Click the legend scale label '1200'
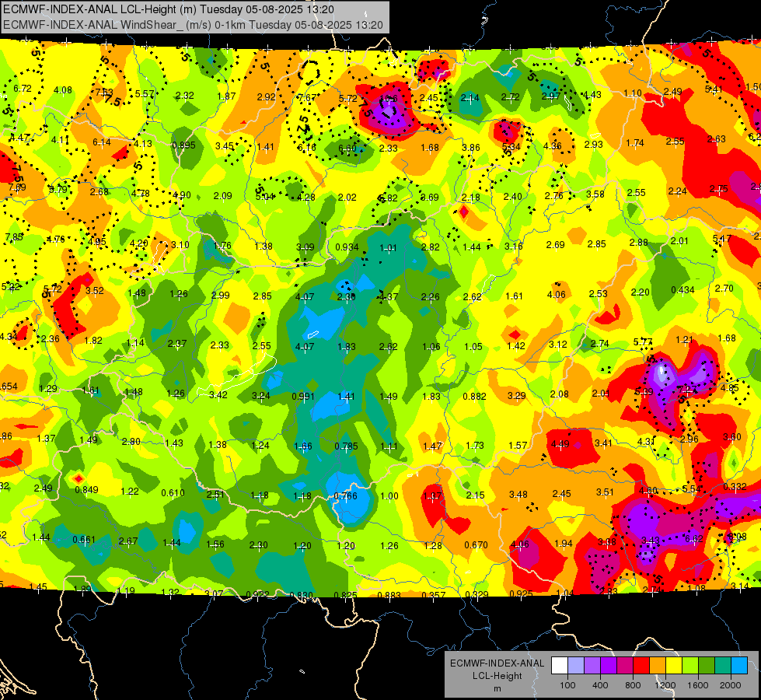761x700 pixels. [665, 685]
